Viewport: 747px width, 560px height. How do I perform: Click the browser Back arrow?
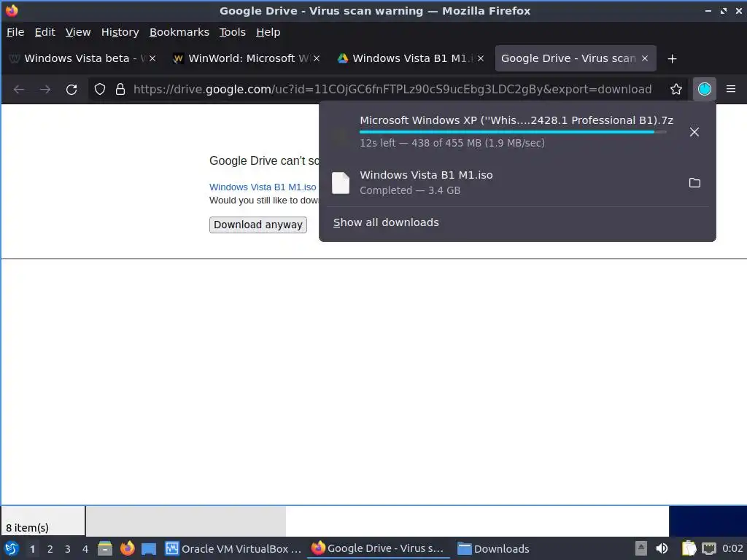(x=18, y=89)
